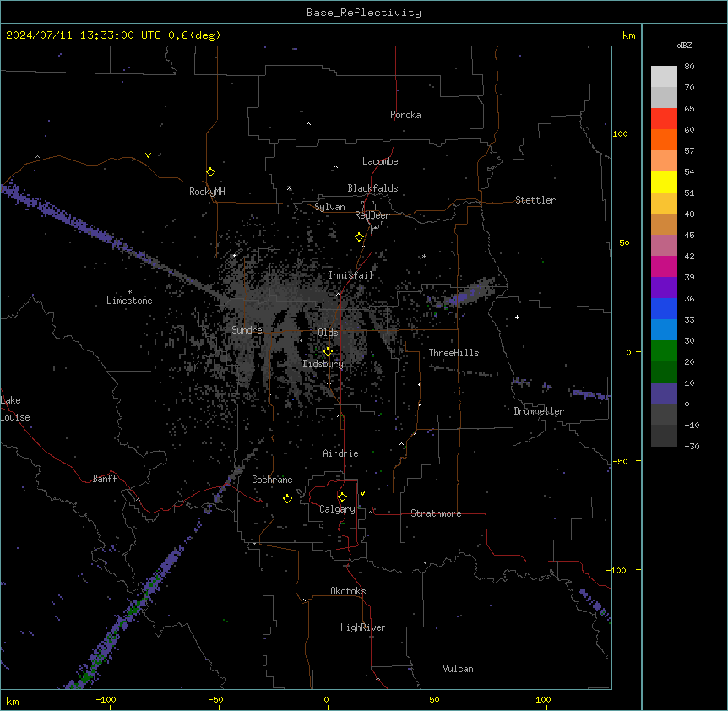Click the Drumheller town label
The image size is (728, 711).
[539, 411]
